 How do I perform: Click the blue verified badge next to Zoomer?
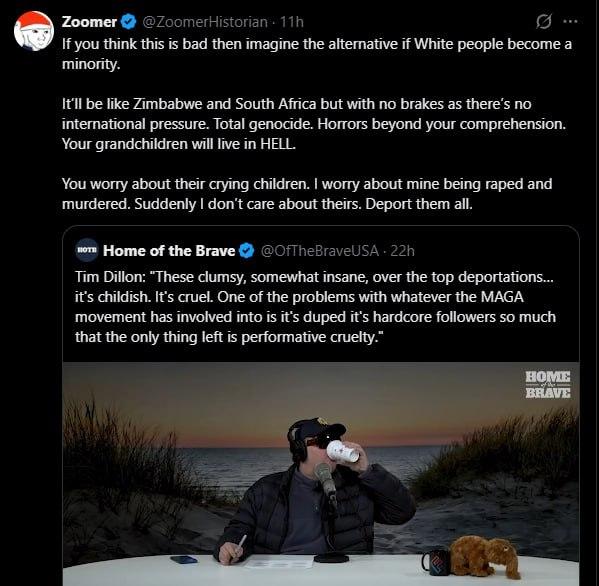coord(128,22)
